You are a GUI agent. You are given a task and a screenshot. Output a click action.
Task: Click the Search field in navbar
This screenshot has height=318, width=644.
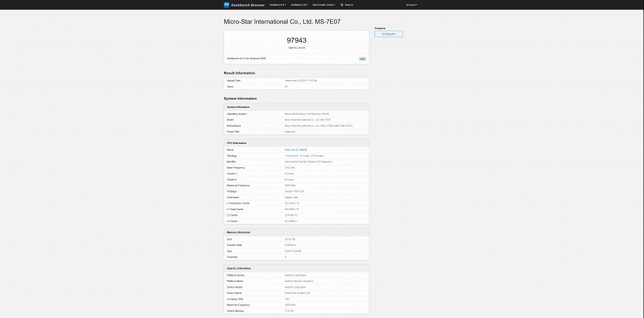[349, 4]
